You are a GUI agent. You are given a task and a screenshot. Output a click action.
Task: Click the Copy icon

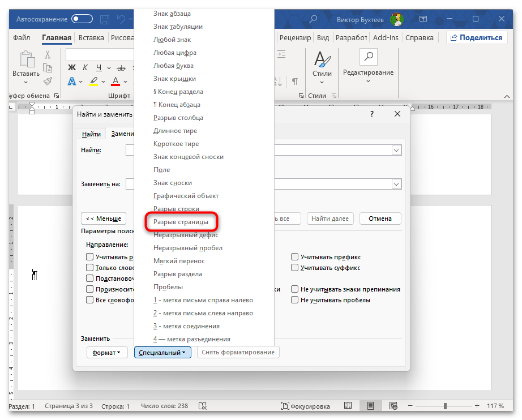48,68
